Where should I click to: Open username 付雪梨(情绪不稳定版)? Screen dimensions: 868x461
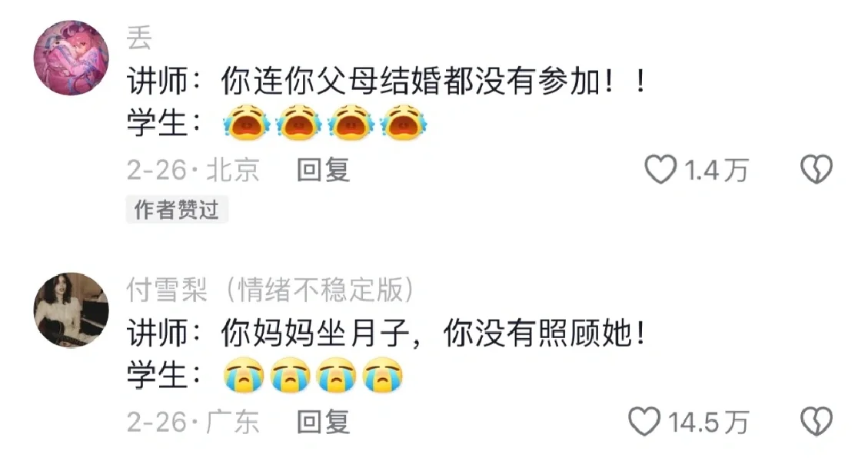coord(270,290)
